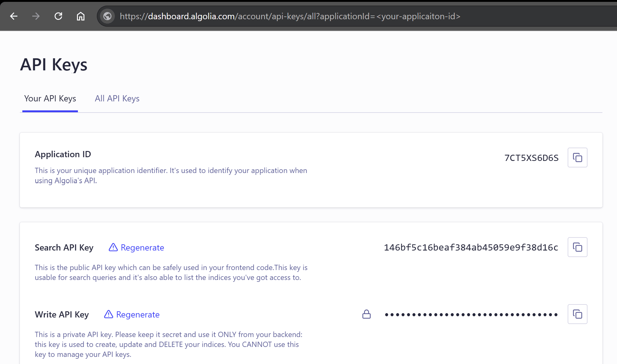This screenshot has width=617, height=364.
Task: Copy the Application ID to clipboard
Action: [577, 158]
